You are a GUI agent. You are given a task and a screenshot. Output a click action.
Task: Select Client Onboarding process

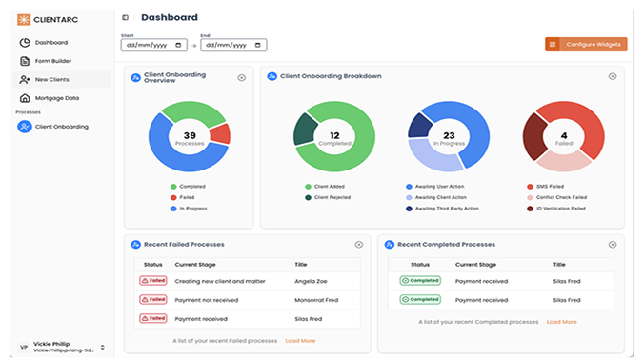tap(62, 127)
